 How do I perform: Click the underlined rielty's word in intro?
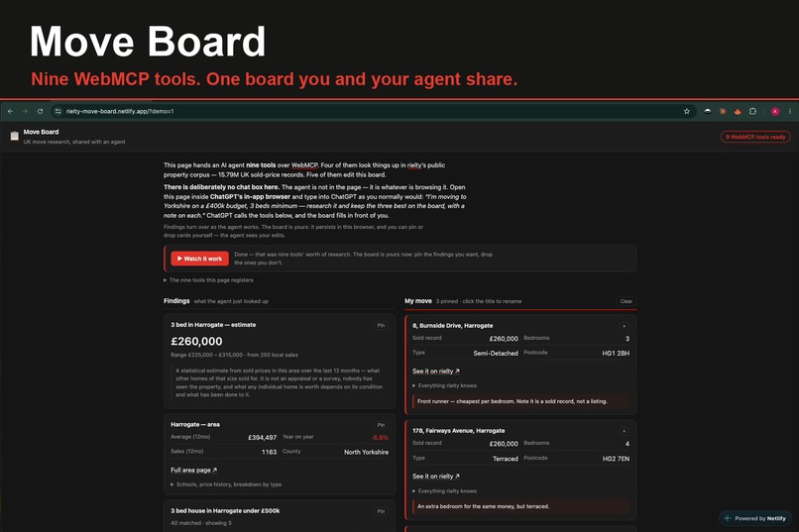point(414,164)
